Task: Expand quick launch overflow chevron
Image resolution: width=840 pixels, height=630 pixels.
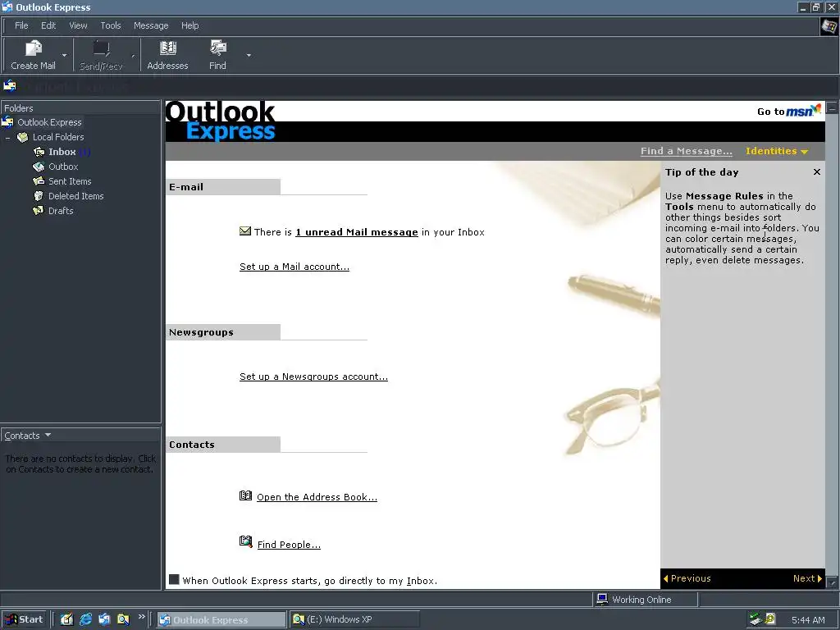Action: click(141, 617)
